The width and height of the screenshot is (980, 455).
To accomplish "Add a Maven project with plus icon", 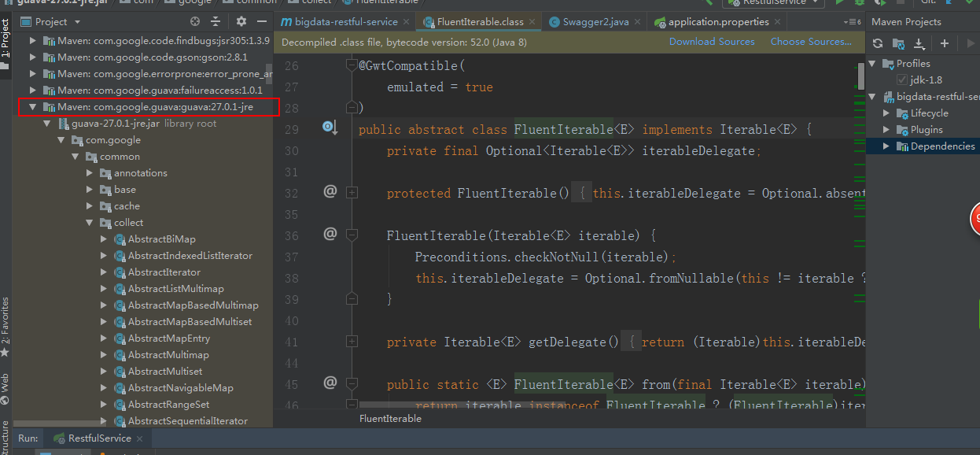I will (945, 43).
